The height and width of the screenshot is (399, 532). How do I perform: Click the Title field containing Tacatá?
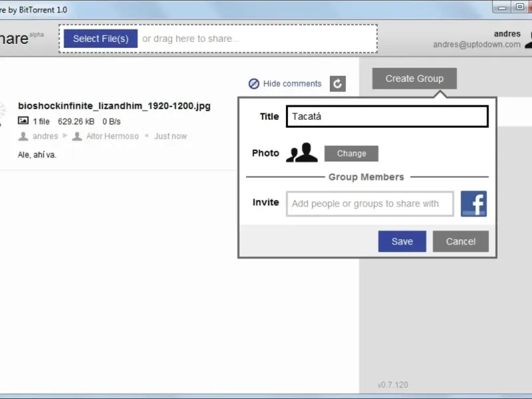[x=387, y=116]
